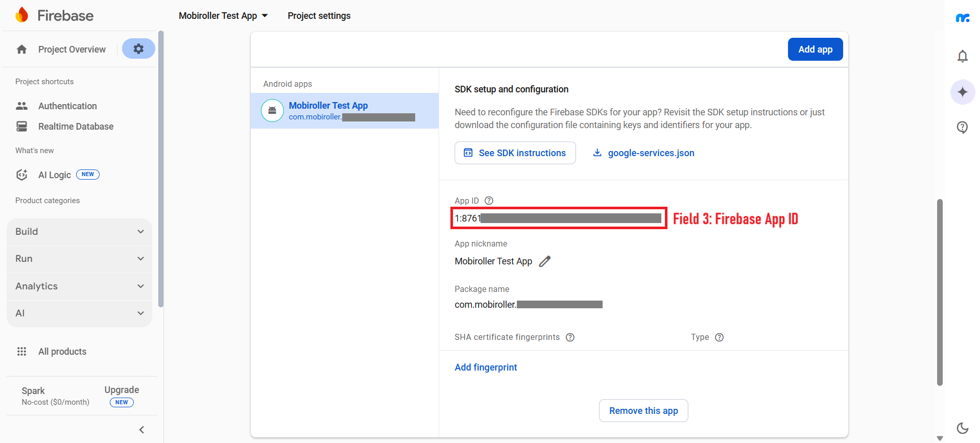Click the Authentication people icon

click(21, 106)
